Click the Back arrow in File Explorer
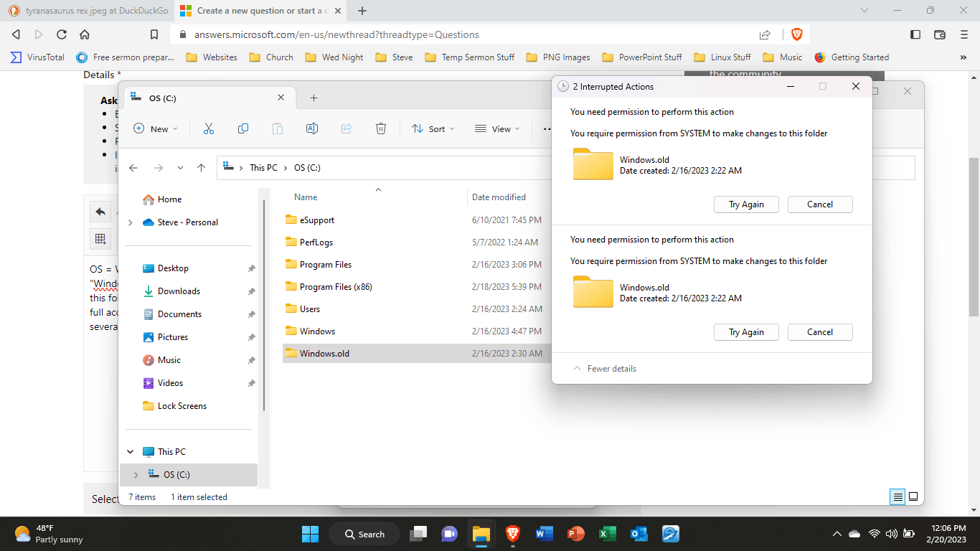Image resolution: width=980 pixels, height=551 pixels. [133, 168]
